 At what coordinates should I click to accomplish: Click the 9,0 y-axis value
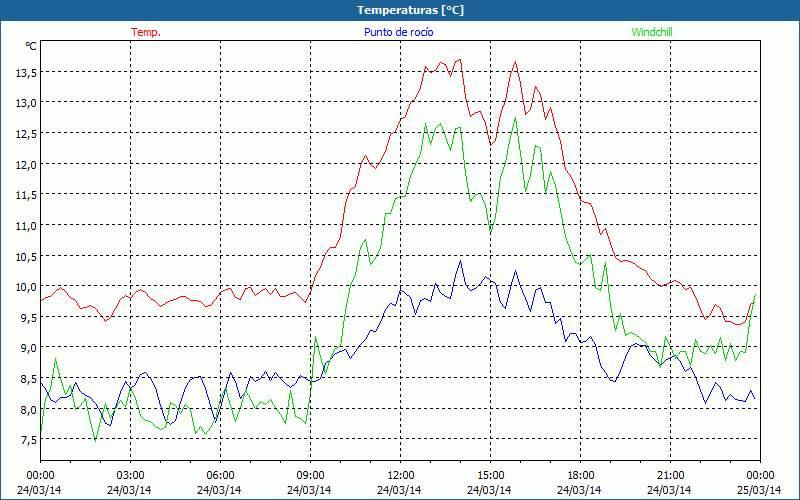(x=29, y=348)
